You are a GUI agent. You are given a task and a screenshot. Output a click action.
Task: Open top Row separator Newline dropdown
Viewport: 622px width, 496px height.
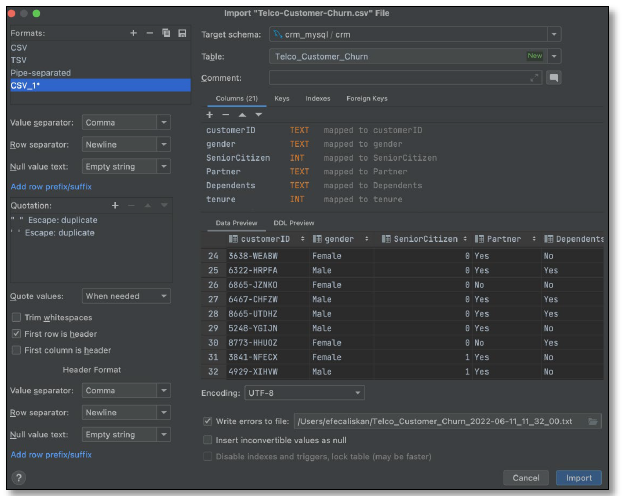(126, 144)
